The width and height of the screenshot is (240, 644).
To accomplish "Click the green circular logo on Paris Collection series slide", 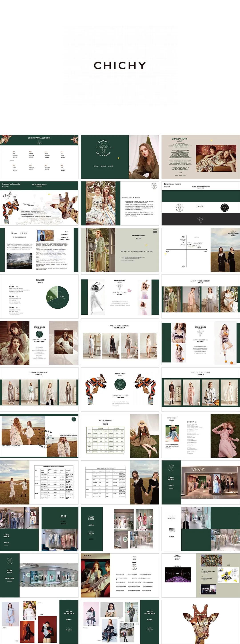I will (x=39, y=334).
